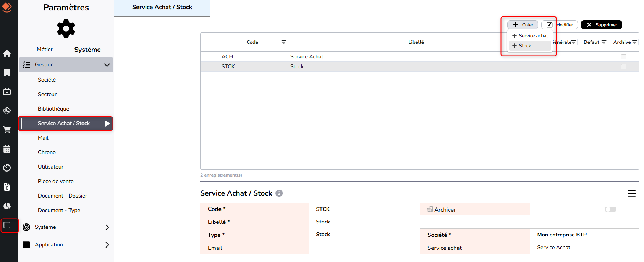Open the price tag icon in sidebar
Image resolution: width=644 pixels, height=262 pixels.
click(7, 111)
